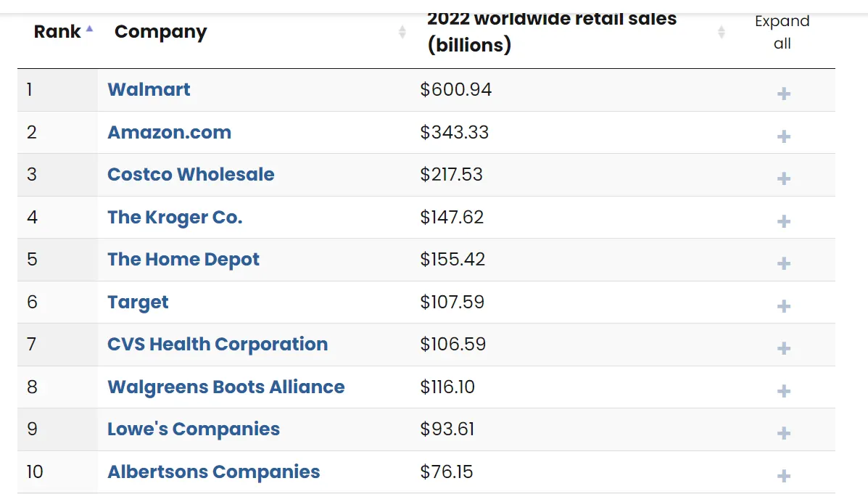The width and height of the screenshot is (868, 494).
Task: Expand the Amazon.com row details
Action: pyautogui.click(x=783, y=136)
